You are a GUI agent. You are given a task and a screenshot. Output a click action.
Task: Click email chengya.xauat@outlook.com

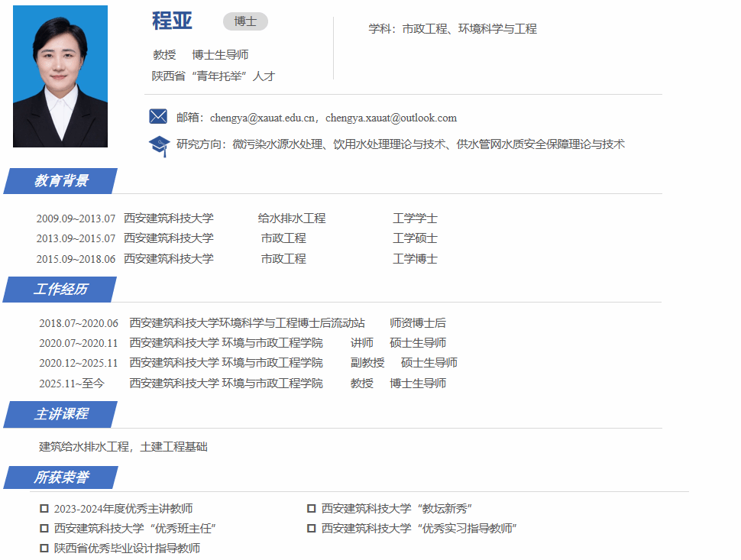[391, 118]
